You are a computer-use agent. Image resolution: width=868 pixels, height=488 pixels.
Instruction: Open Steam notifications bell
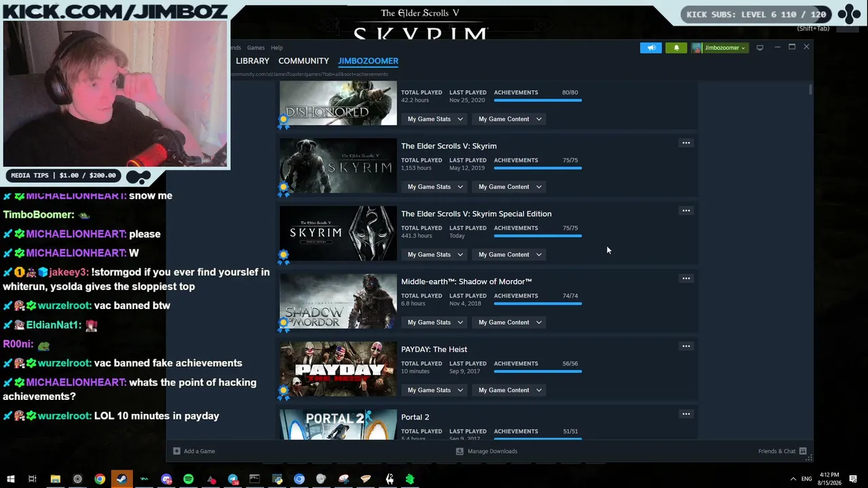click(676, 47)
